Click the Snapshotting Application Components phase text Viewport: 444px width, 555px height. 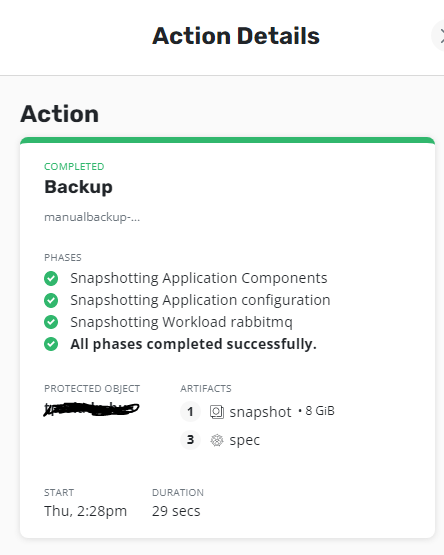tap(199, 278)
